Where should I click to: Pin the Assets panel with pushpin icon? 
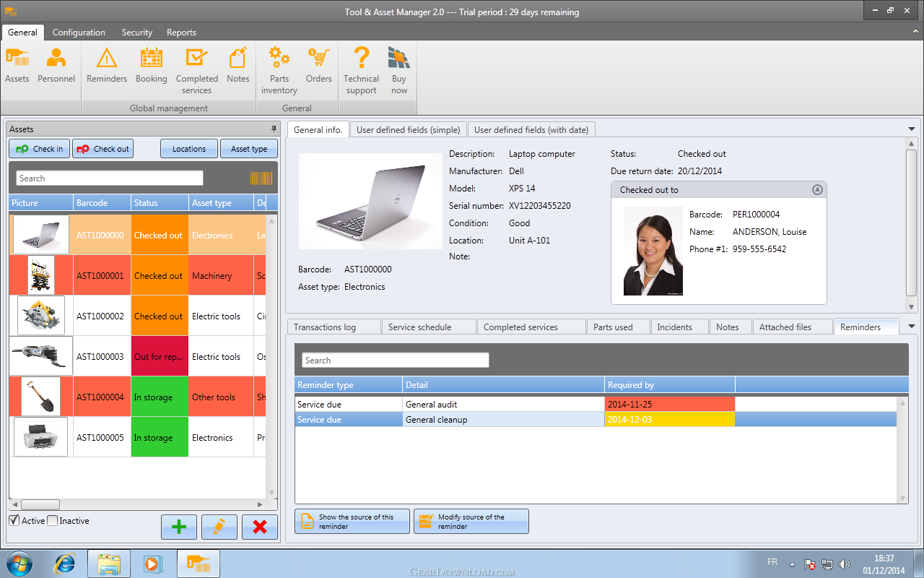274,129
